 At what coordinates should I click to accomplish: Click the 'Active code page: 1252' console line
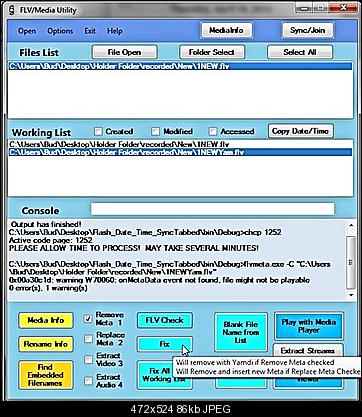pos(51,240)
